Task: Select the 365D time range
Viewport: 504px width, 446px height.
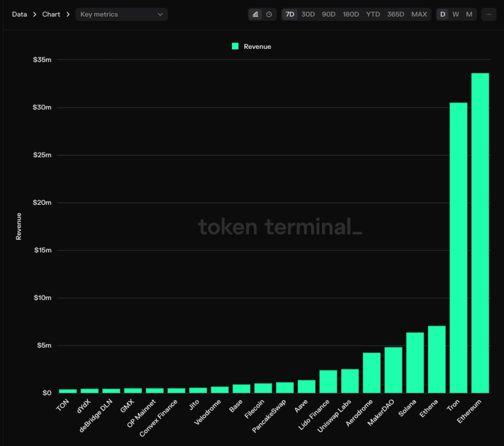Action: (x=395, y=14)
